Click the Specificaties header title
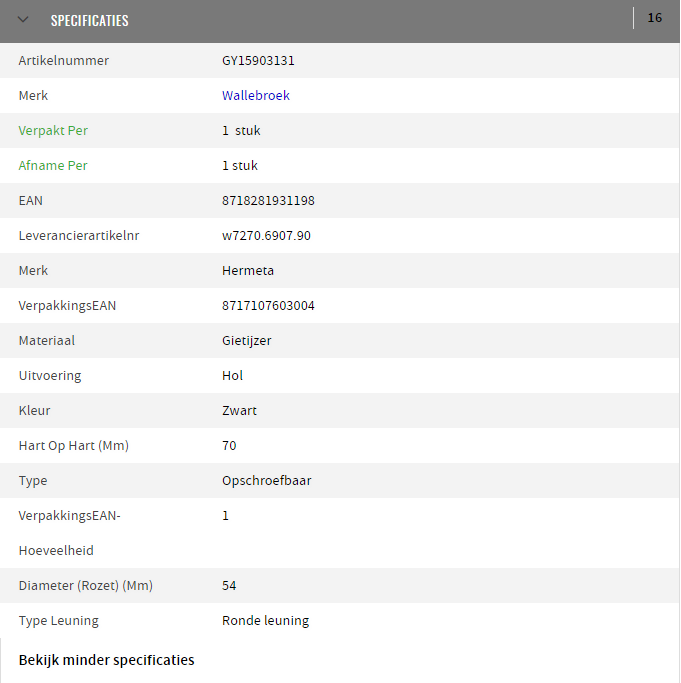 tap(90, 20)
